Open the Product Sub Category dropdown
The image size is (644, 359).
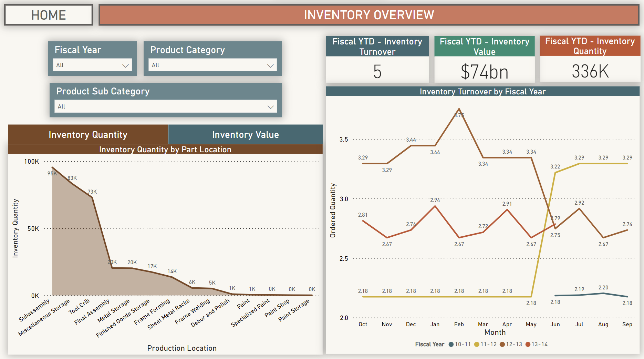pos(165,106)
